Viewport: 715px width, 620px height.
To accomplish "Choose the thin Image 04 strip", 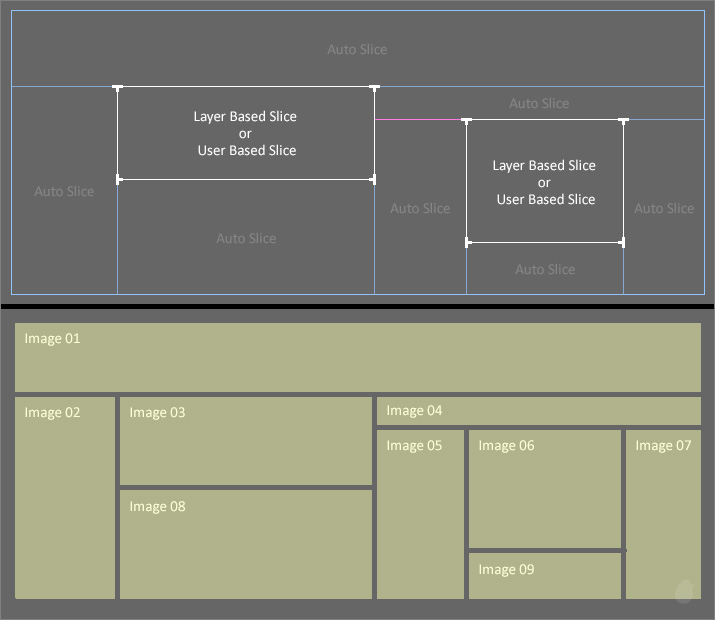I will (538, 411).
